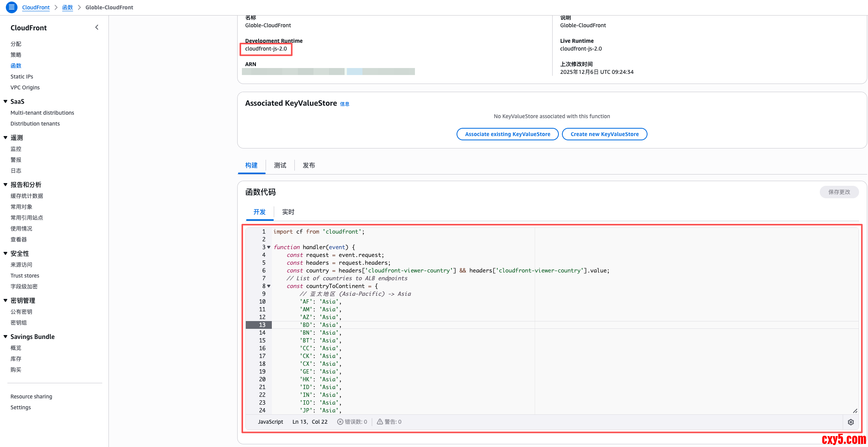Open editor settings gear icon
The width and height of the screenshot is (868, 447).
pos(850,422)
